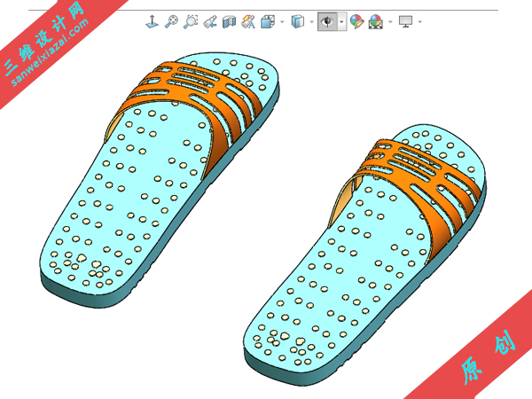The image size is (532, 399).
Task: Open the Apply Scene icon
Action: coord(376,21)
